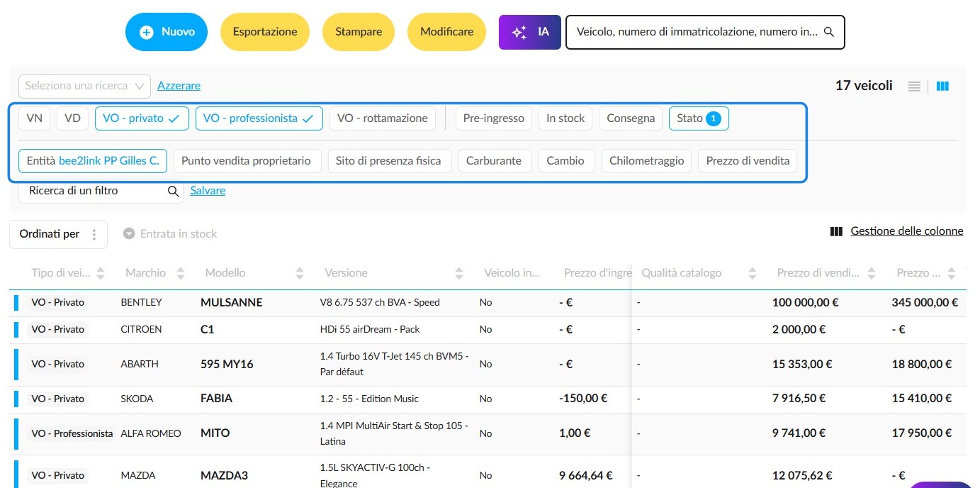Image resolution: width=980 pixels, height=488 pixels.
Task: Sort by the Versione column arrows
Action: pyautogui.click(x=458, y=273)
